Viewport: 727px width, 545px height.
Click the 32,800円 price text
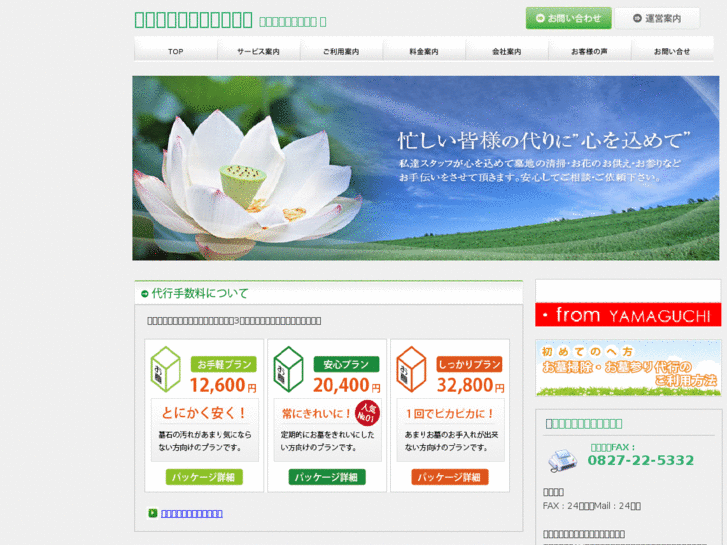coord(470,385)
